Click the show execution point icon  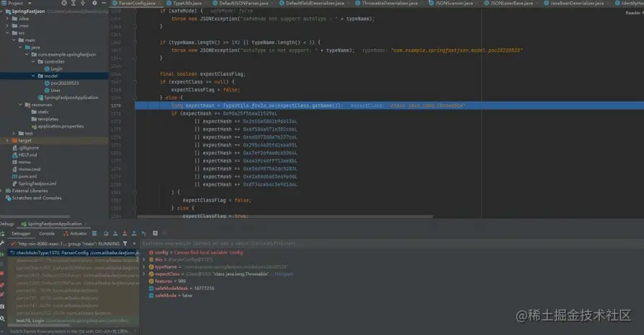pyautogui.click(x=95, y=233)
